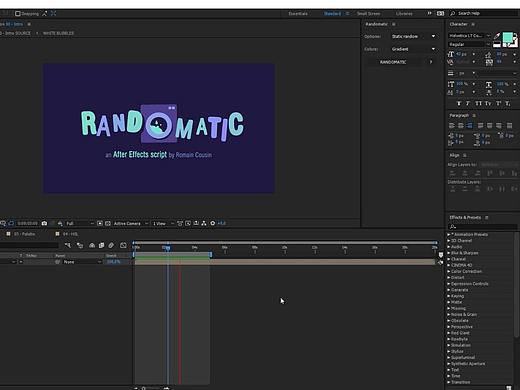Image resolution: width=520 pixels, height=390 pixels.
Task: Open the graph editor icon in timeline
Action: click(123, 246)
